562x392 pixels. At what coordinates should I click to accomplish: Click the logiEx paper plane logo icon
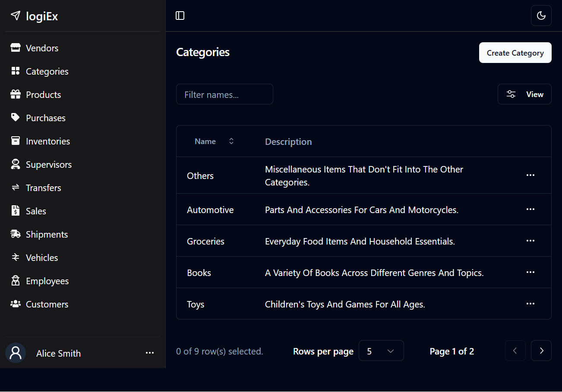[x=16, y=16]
